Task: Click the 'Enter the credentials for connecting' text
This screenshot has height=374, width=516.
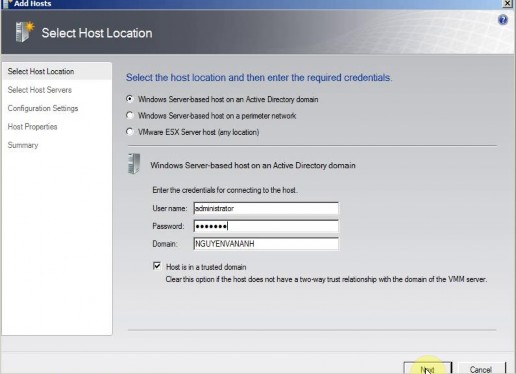Action: click(x=225, y=190)
